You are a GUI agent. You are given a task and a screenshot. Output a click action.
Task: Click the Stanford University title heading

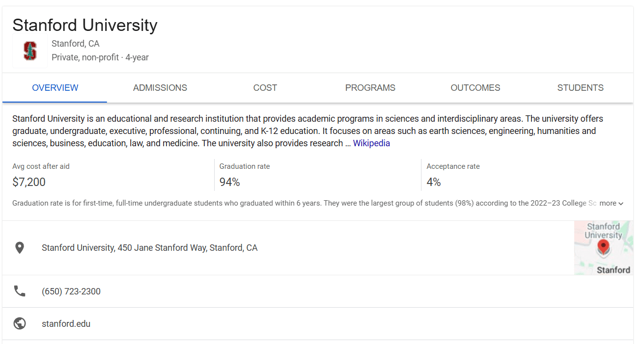point(85,25)
